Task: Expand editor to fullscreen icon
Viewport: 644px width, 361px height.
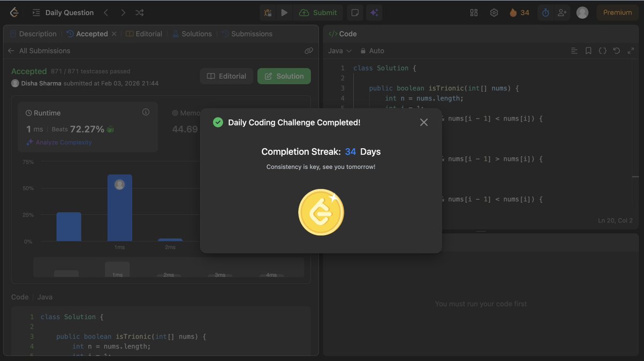Action: (x=631, y=50)
